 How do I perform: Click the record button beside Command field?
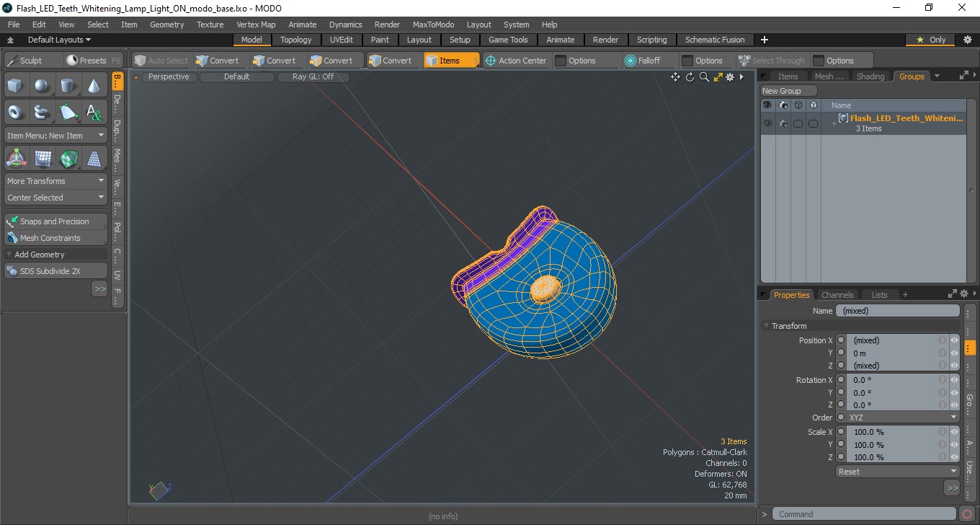point(967,514)
